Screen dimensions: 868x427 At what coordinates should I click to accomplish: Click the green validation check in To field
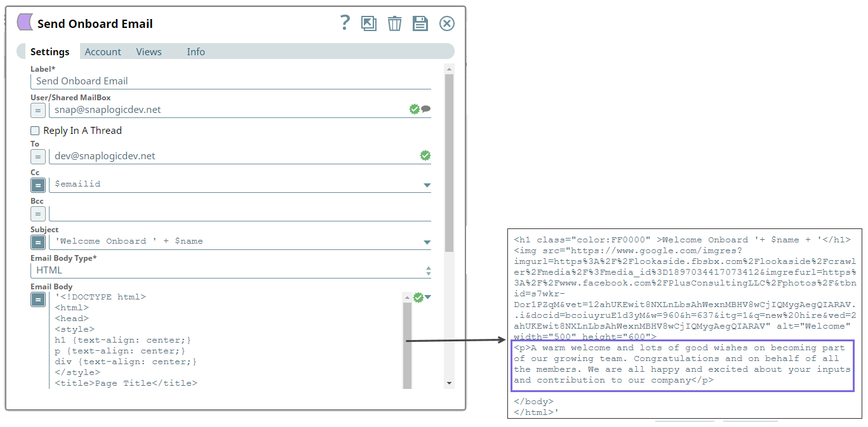pos(425,155)
